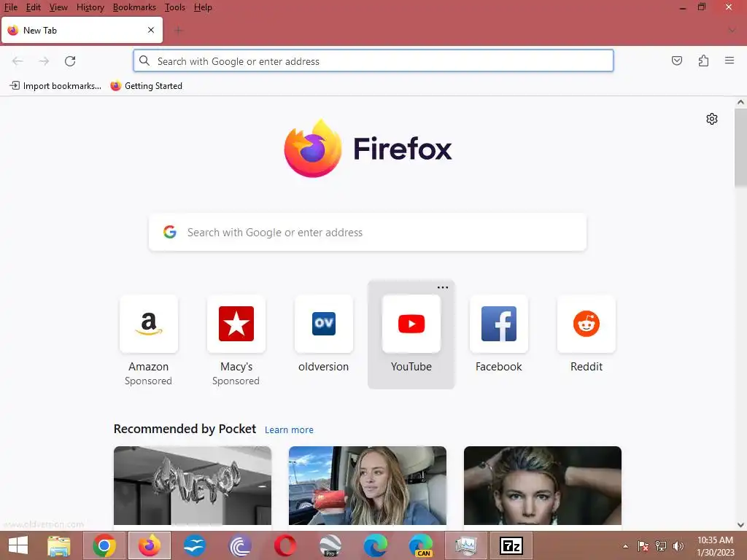Open the Help menu
This screenshot has height=560, width=747.
click(203, 7)
